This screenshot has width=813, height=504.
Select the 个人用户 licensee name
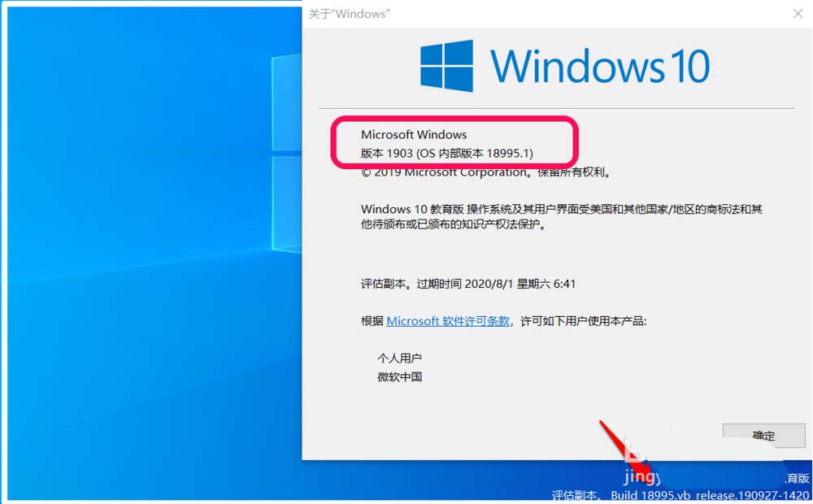tap(399, 358)
